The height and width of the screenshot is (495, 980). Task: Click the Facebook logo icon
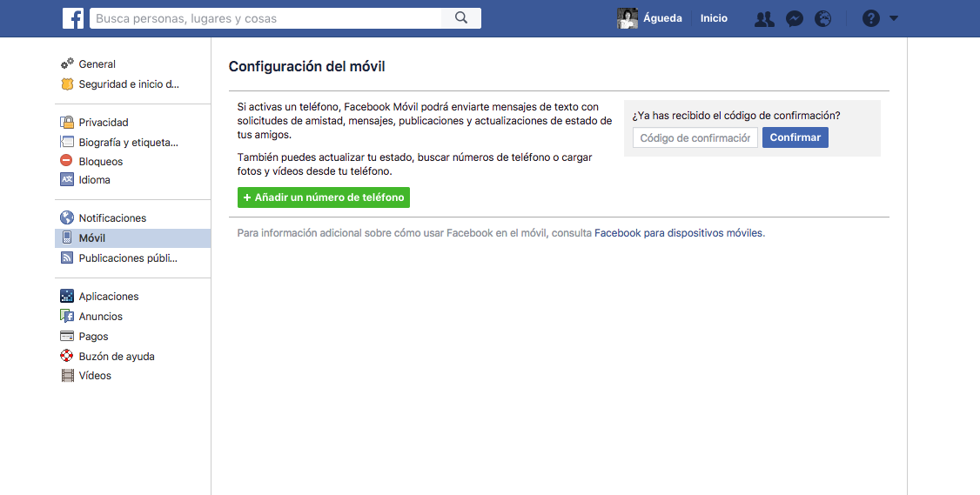click(73, 18)
